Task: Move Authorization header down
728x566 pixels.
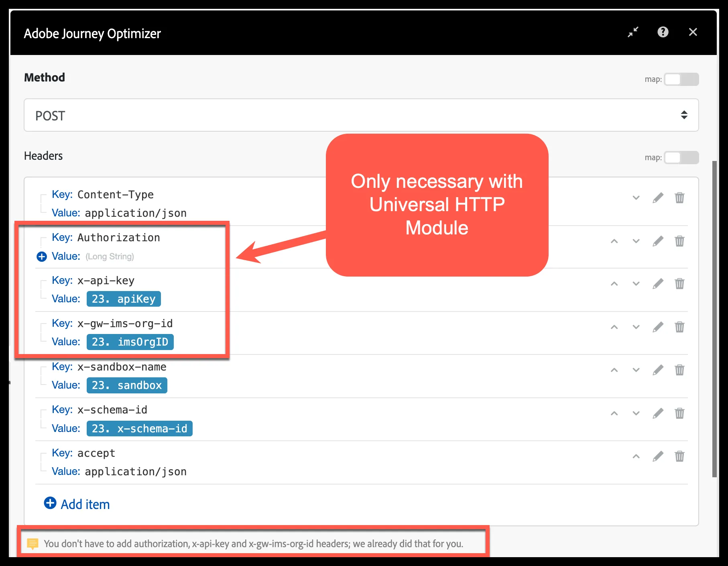Action: point(636,241)
